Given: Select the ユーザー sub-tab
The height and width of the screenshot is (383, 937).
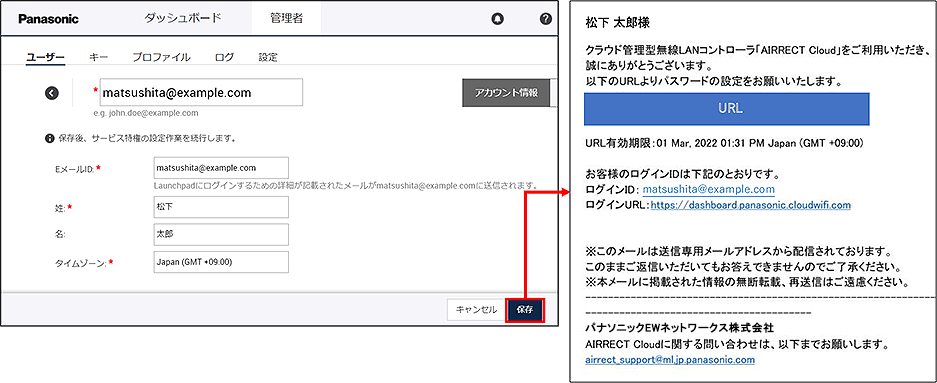Looking at the screenshot, I should pos(45,57).
